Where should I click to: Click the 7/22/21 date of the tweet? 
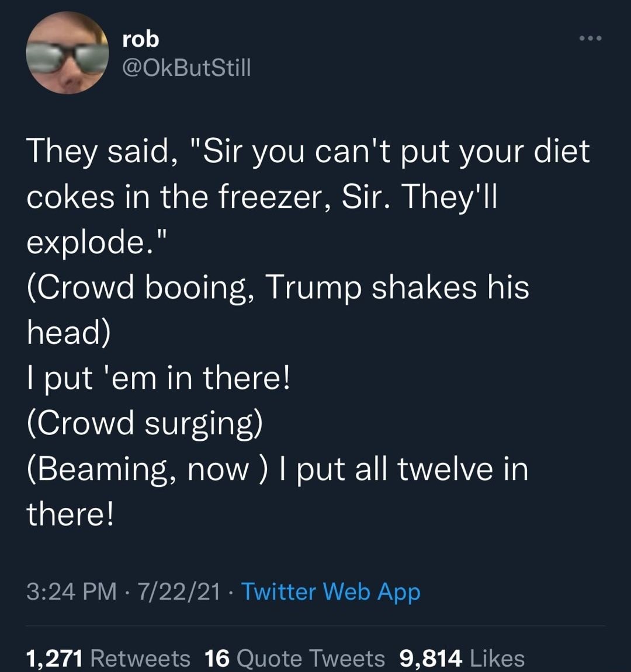coord(179,592)
